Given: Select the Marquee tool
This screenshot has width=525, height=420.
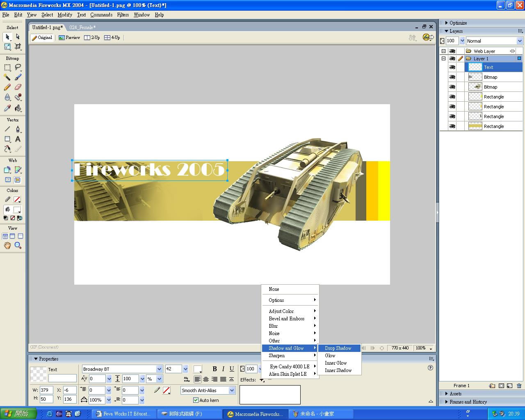Looking at the screenshot, I should 7,67.
